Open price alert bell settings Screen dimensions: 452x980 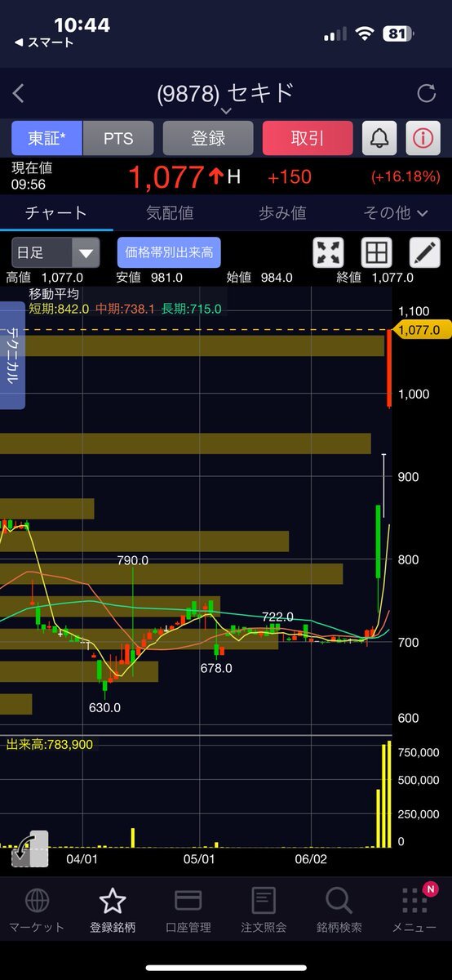(x=379, y=138)
